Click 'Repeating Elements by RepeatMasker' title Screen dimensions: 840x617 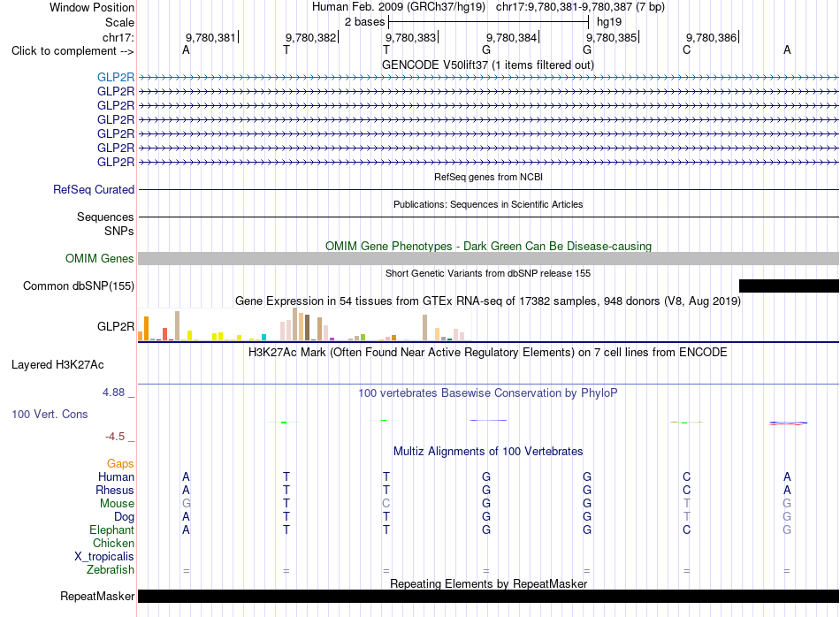488,583
